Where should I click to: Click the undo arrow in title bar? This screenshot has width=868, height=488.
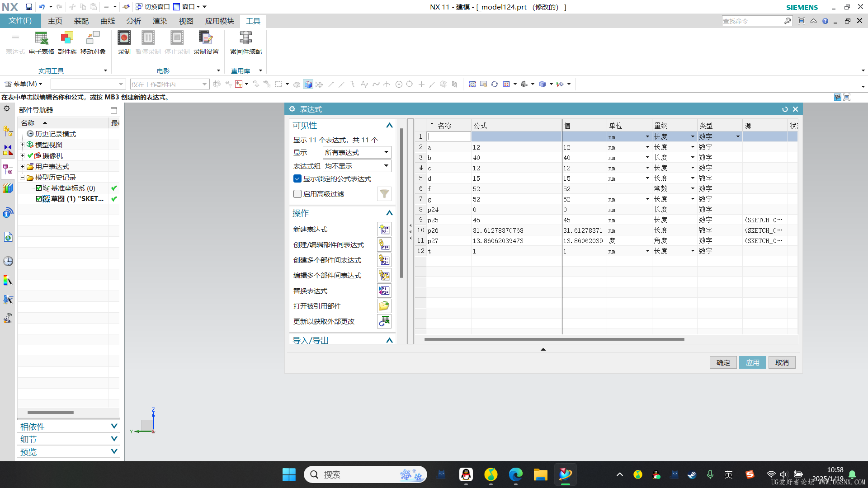pyautogui.click(x=42, y=7)
